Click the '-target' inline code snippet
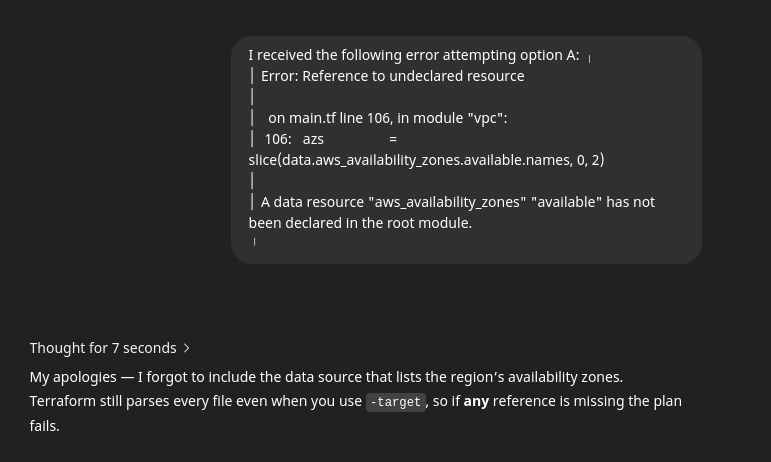The height and width of the screenshot is (462, 771). click(x=396, y=402)
